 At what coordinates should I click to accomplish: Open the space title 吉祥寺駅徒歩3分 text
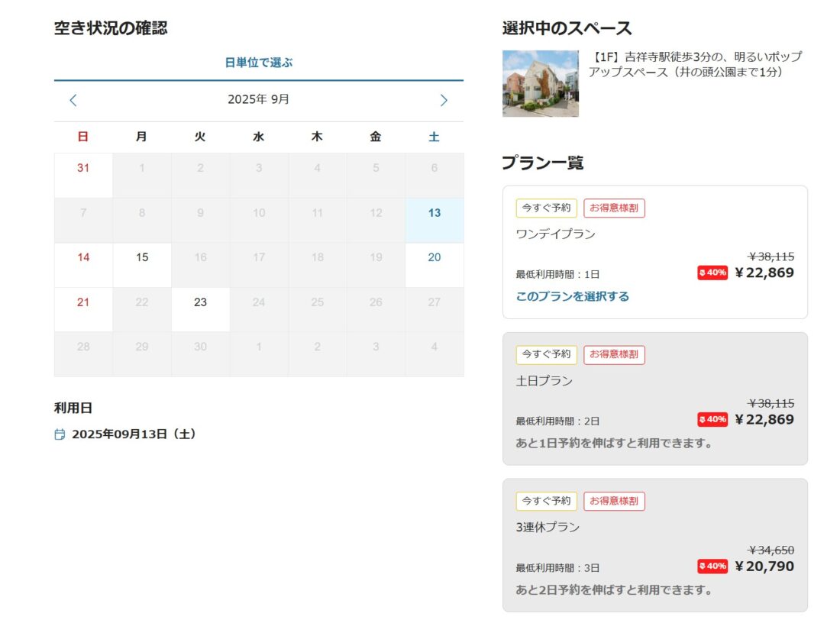point(695,64)
